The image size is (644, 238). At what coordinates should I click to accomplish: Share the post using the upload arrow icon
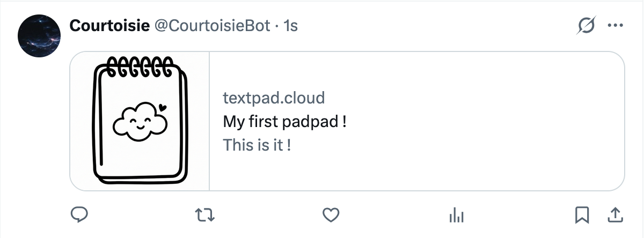(x=615, y=215)
